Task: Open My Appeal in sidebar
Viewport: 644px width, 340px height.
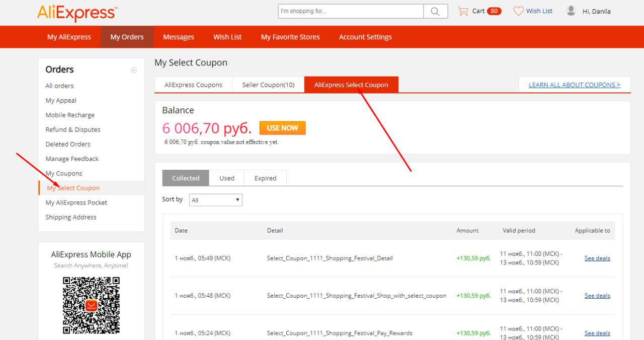Action: [61, 100]
